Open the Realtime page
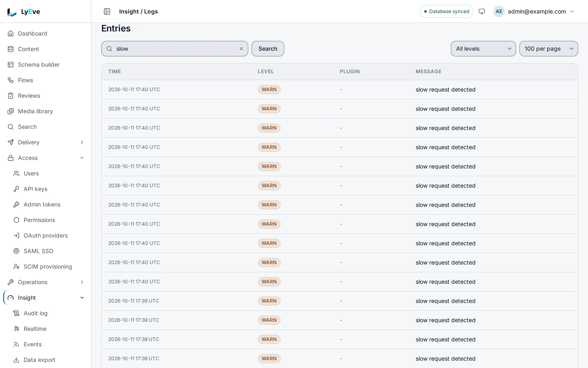Viewport: 588px width, 368px height. coord(35,329)
